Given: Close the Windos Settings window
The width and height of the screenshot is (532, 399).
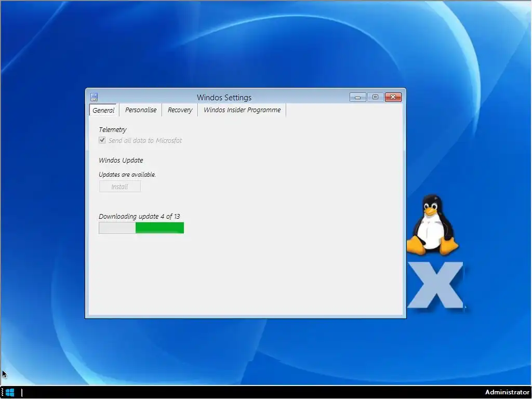Looking at the screenshot, I should click(x=393, y=97).
